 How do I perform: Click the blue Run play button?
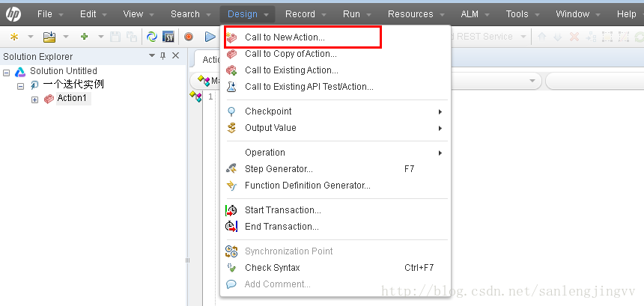pos(210,37)
